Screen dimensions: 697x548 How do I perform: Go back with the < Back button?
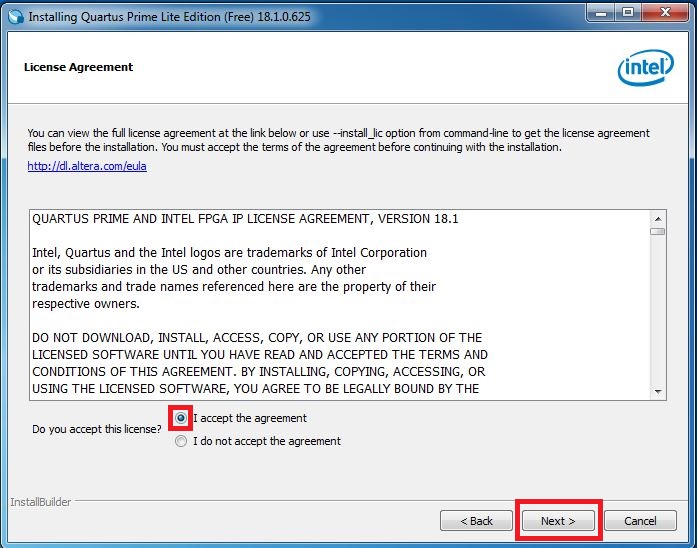point(476,520)
